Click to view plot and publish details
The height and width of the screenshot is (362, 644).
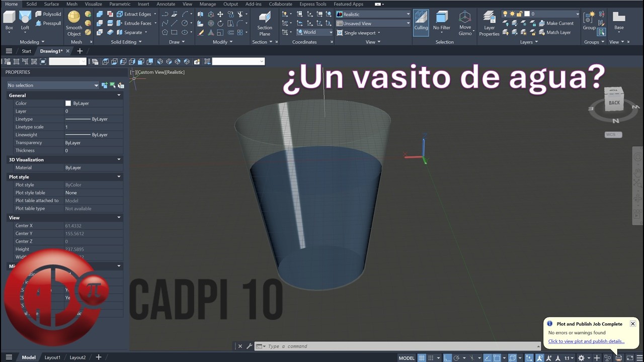586,341
